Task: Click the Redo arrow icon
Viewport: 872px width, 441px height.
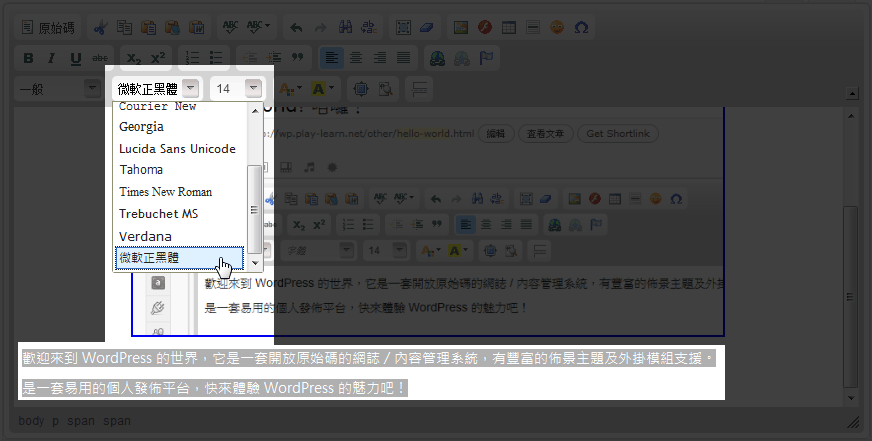Action: click(x=320, y=27)
